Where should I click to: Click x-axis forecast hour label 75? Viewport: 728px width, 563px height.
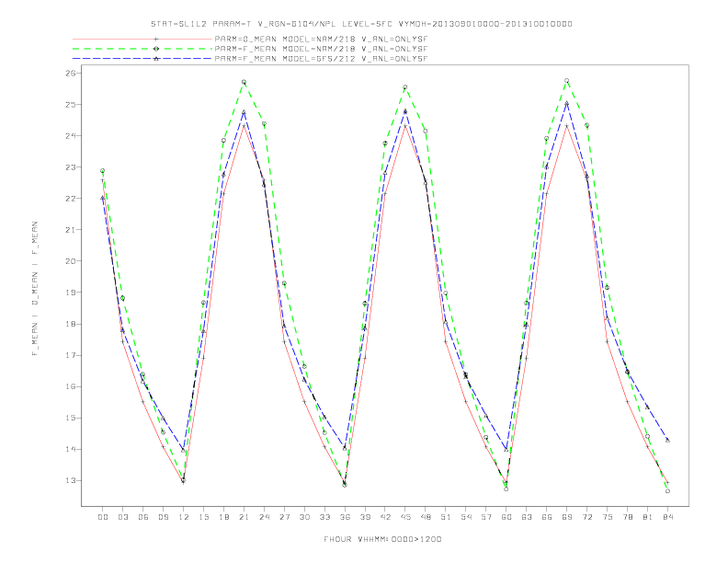coord(608,517)
